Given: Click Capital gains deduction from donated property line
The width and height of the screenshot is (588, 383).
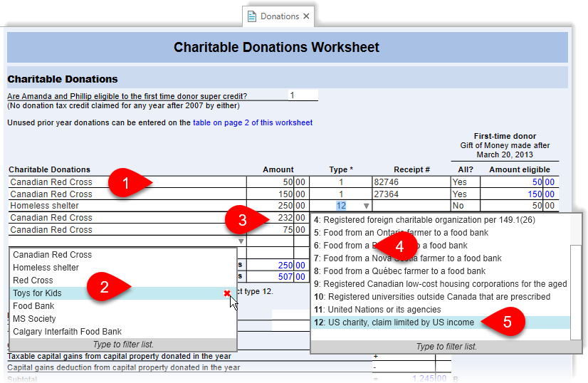Looking at the screenshot, I should [123, 367].
